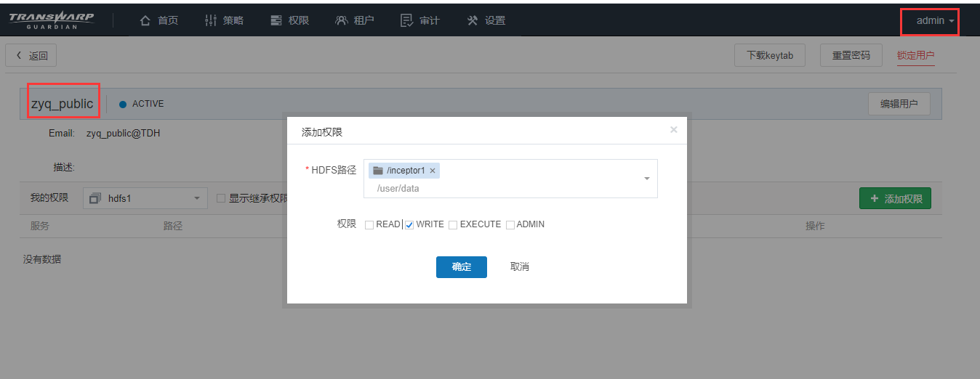Confirm with the 确定 button
The height and width of the screenshot is (379, 980).
[x=462, y=266]
